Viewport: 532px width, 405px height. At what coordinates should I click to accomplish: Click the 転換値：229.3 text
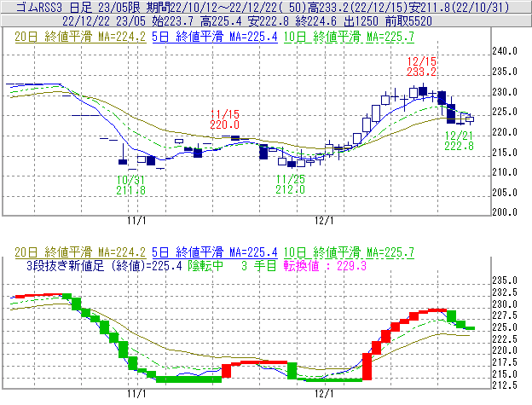[x=325, y=265]
